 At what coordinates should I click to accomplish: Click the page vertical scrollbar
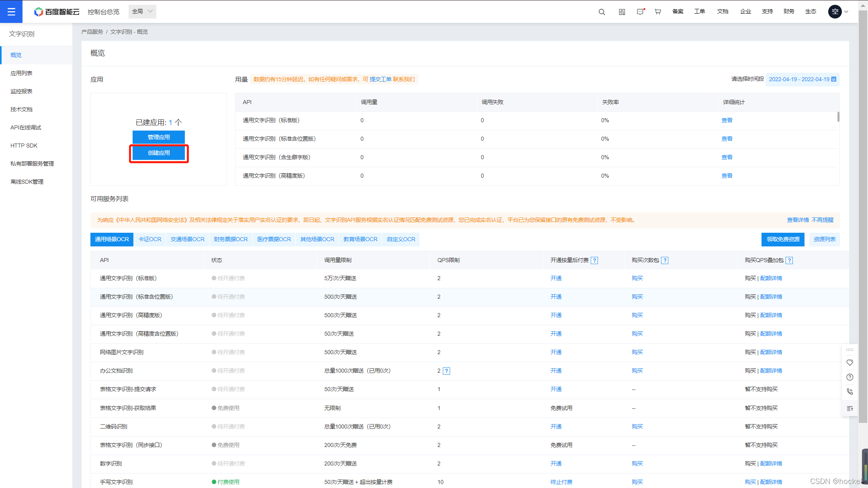[863, 217]
